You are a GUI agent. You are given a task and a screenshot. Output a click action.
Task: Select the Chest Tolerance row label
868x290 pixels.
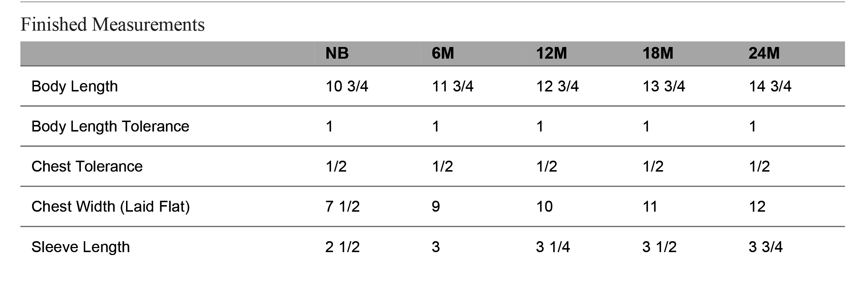point(87,166)
